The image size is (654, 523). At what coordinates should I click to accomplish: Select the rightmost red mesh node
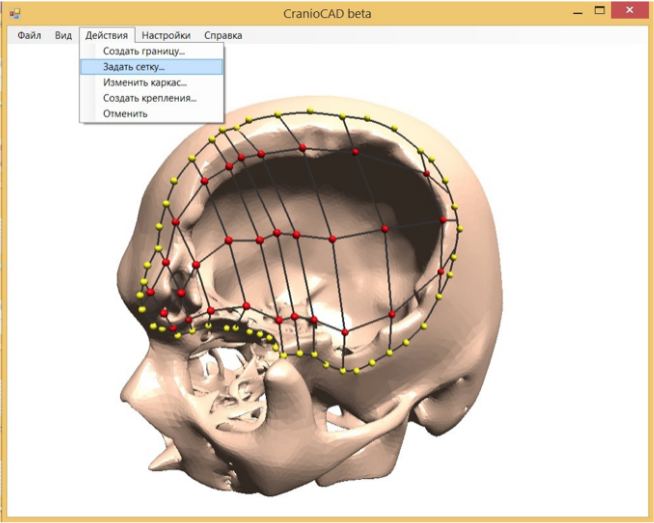tap(443, 219)
